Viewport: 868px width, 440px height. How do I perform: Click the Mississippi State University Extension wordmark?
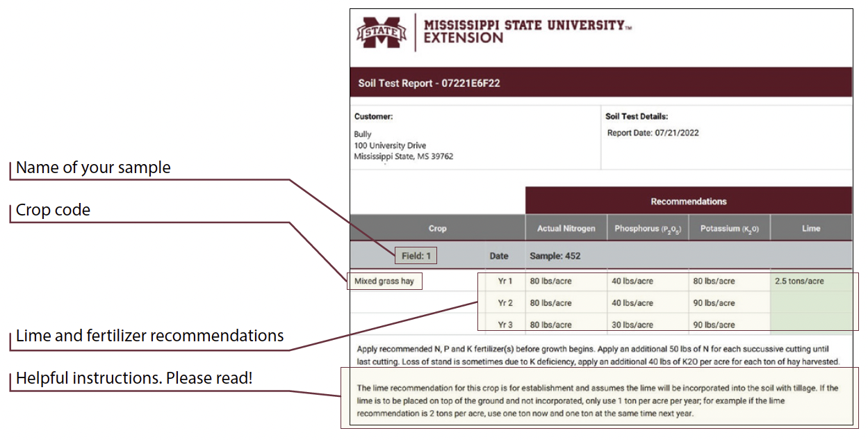[x=523, y=31]
